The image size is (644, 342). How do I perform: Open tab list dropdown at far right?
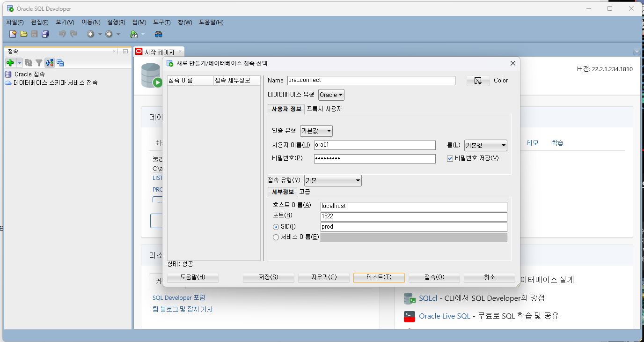pyautogui.click(x=637, y=52)
